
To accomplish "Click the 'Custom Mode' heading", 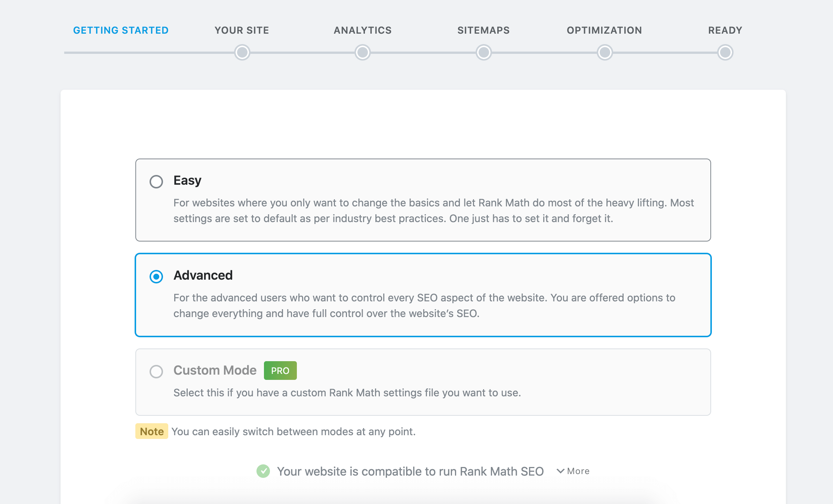I will coord(215,370).
